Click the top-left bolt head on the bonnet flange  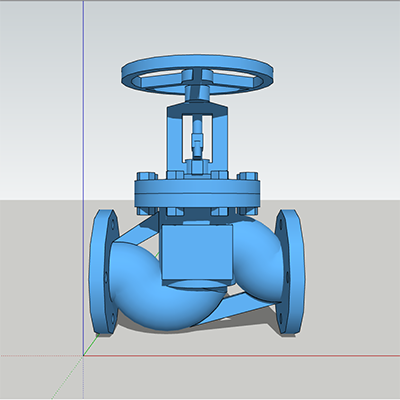tap(147, 176)
